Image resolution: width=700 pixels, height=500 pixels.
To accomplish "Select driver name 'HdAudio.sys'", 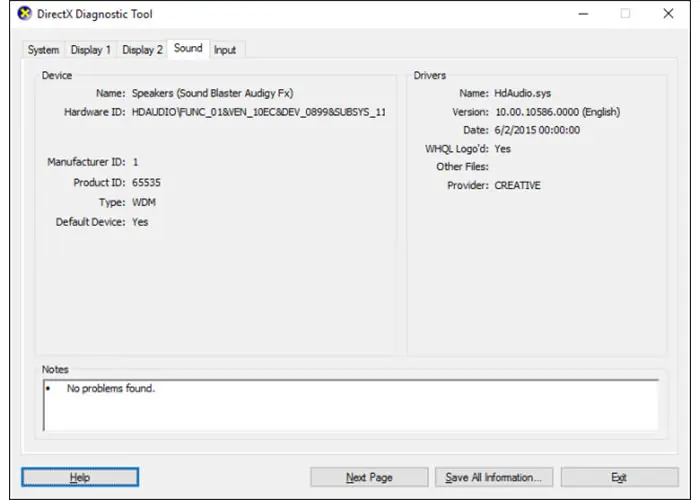I will 522,93.
